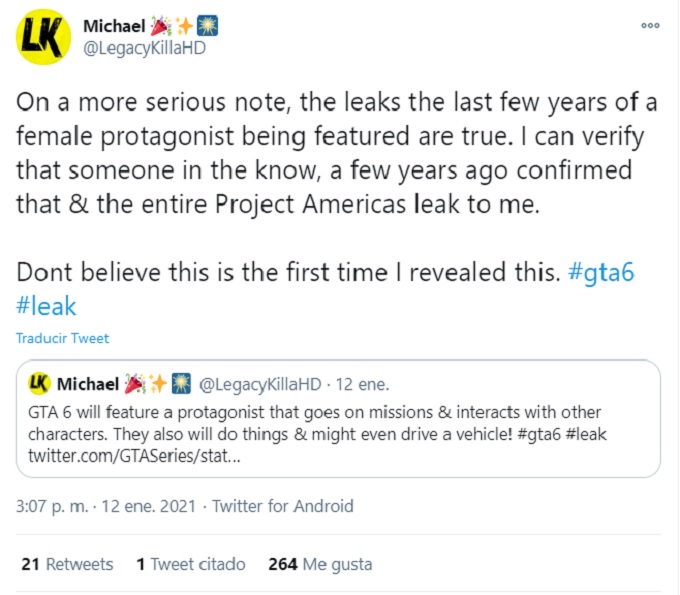View the 264 Me gusta likes list
The width and height of the screenshot is (680, 595).
coord(320,564)
